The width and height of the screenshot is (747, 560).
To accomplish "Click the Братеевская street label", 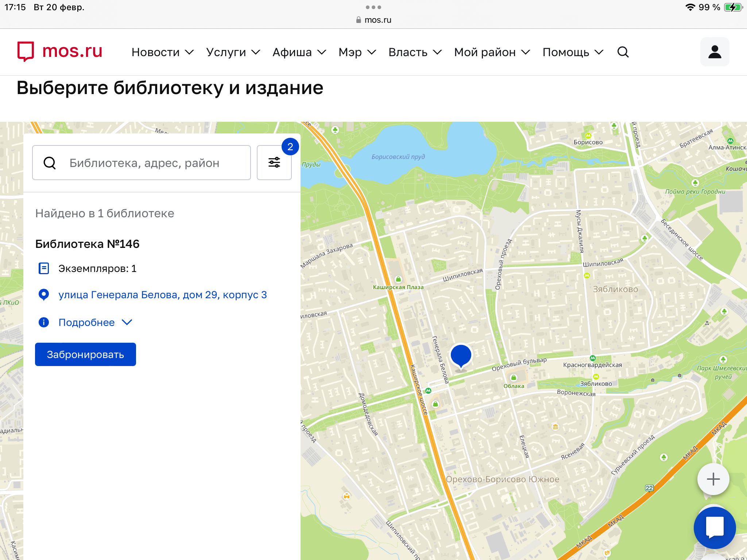I will tap(696, 138).
